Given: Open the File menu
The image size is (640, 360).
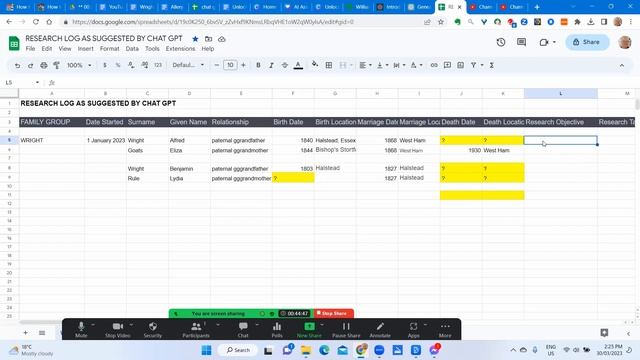Looking at the screenshot, I should [30, 49].
